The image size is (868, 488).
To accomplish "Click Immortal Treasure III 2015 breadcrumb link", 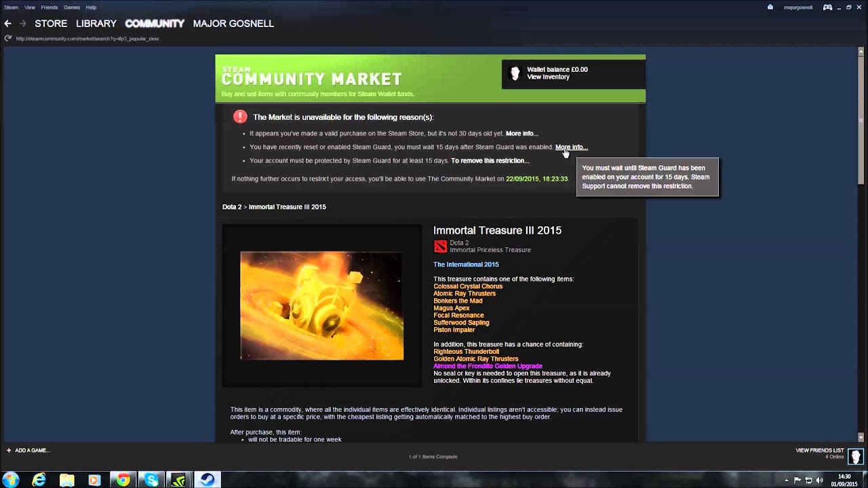I will tap(288, 207).
